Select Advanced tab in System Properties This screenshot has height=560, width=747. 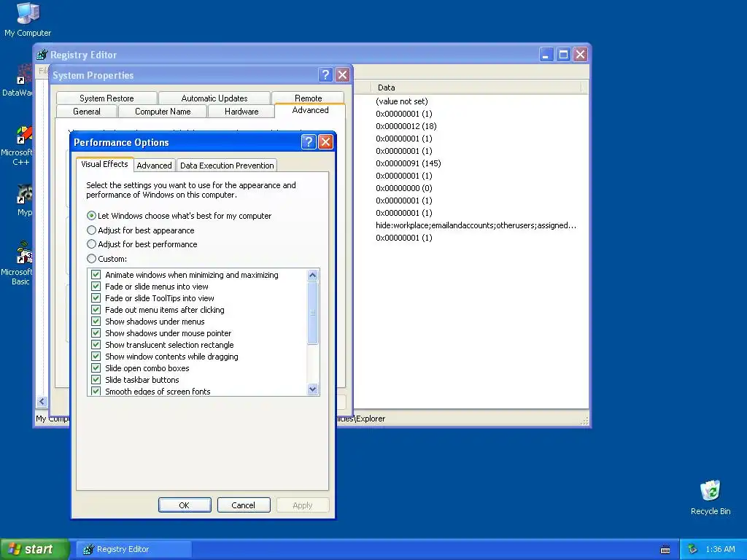tap(310, 111)
